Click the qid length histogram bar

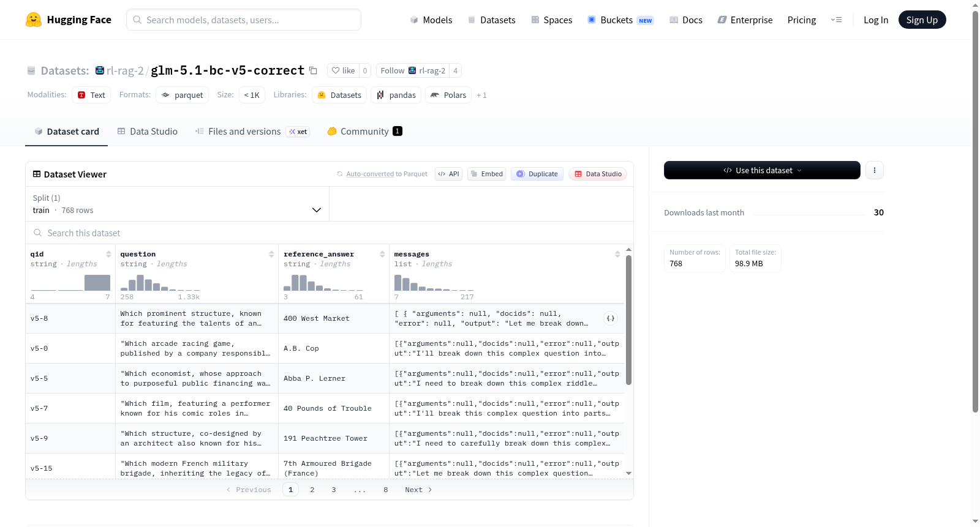[97, 282]
